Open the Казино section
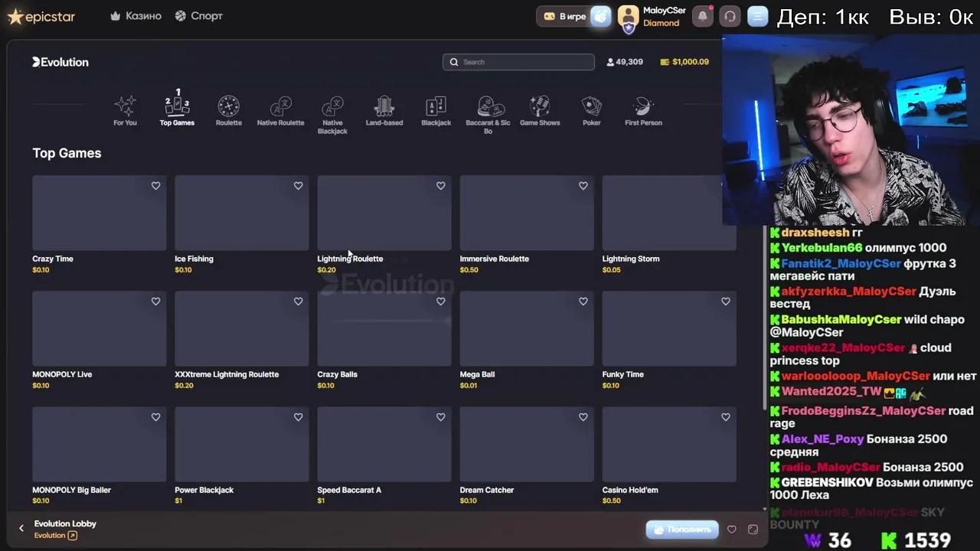Image resolution: width=980 pixels, height=551 pixels. [x=136, y=16]
